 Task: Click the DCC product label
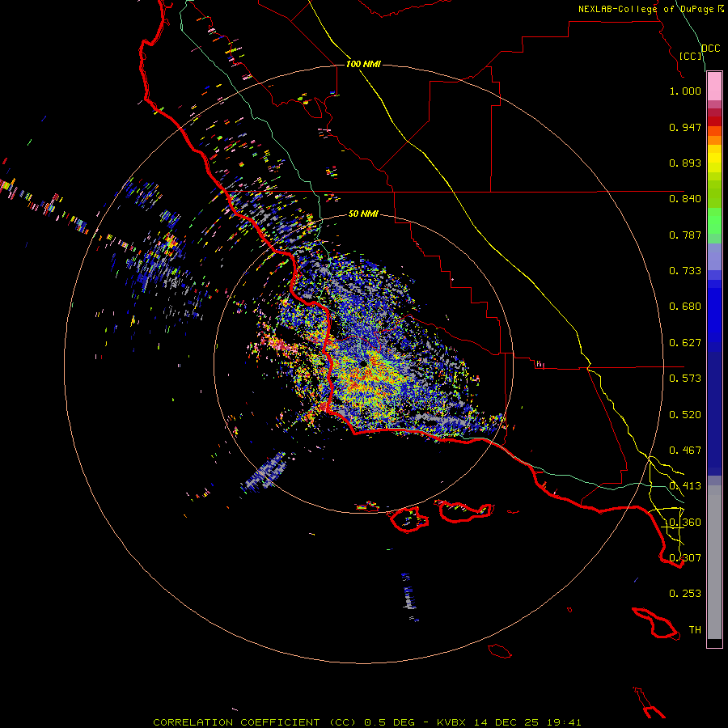pyautogui.click(x=710, y=49)
